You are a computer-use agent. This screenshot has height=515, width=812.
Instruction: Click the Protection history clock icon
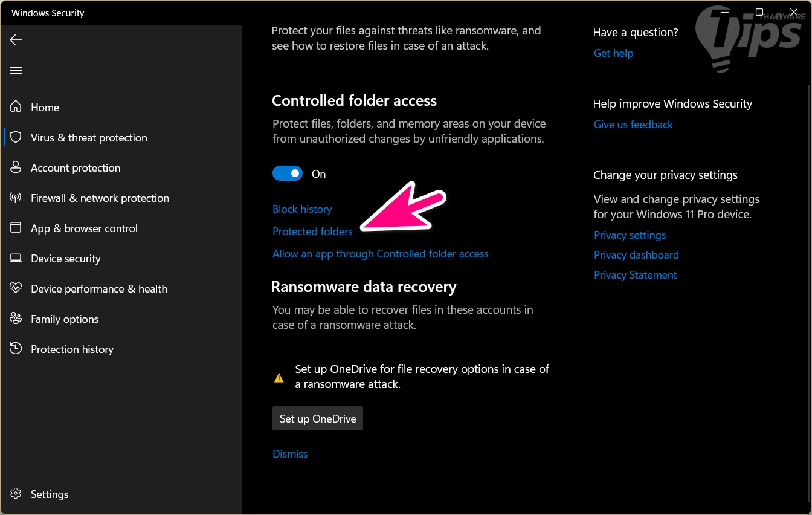(16, 349)
